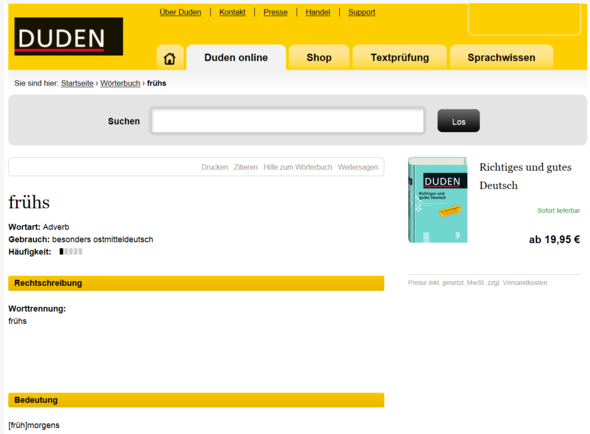This screenshot has width=590, height=434.
Task: Open the Handel link
Action: click(318, 12)
